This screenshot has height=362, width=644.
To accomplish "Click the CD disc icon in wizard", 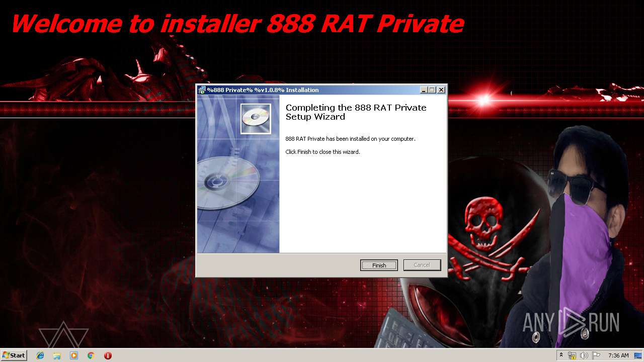I will 256,119.
